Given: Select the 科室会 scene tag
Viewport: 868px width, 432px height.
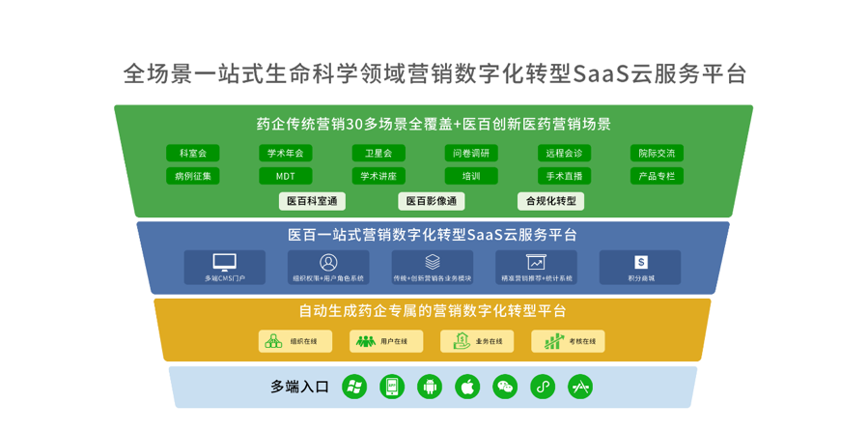Looking at the screenshot, I should click(193, 154).
